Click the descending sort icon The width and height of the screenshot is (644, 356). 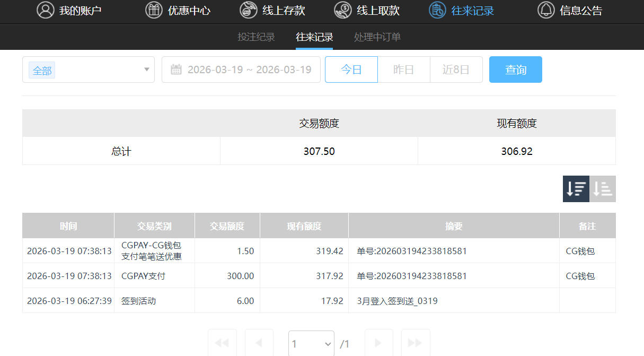[576, 188]
